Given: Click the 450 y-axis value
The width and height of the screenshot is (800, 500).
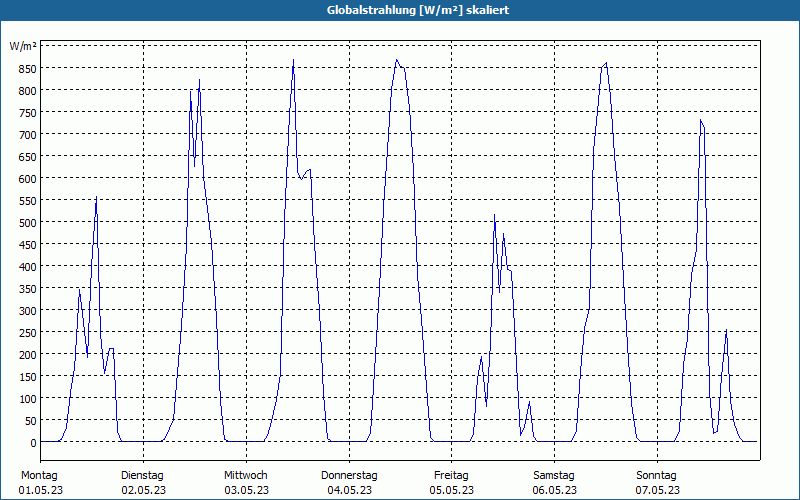Looking at the screenshot, I should coord(28,245).
